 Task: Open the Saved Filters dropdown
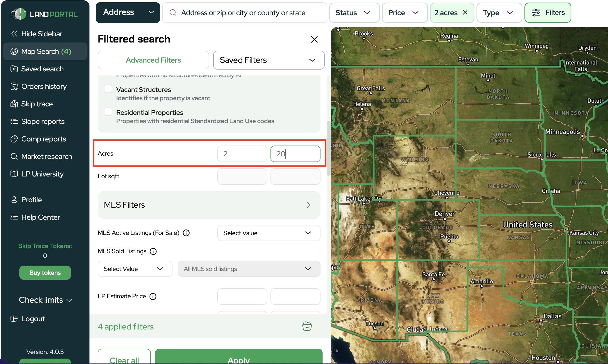tap(268, 60)
